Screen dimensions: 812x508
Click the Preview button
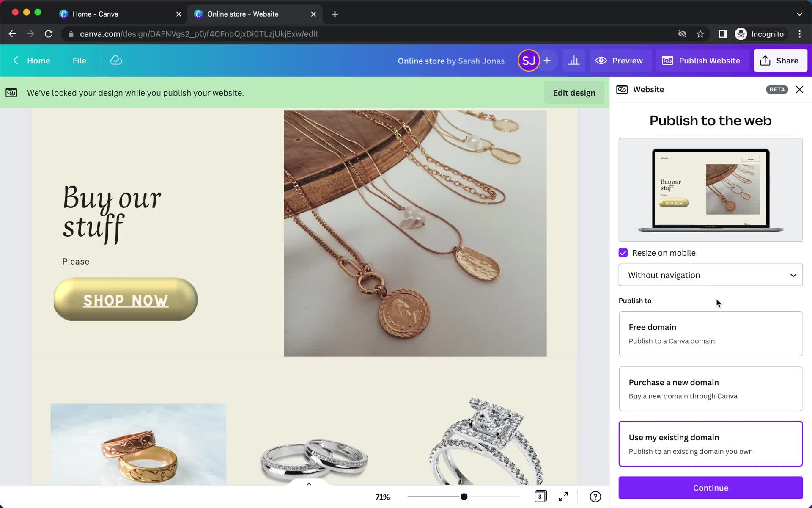[619, 60]
